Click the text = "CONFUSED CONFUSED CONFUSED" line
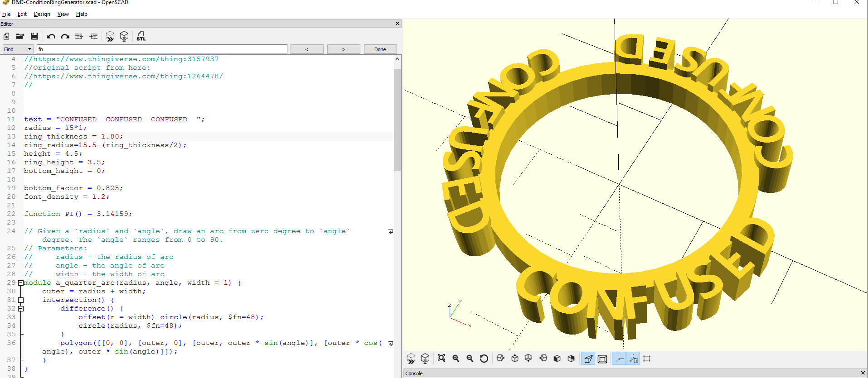 (114, 119)
